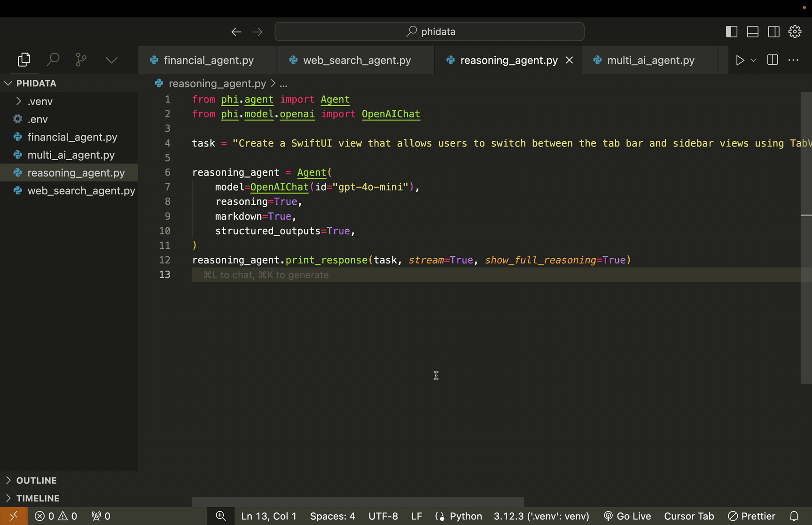812x525 pixels.
Task: Expand the OUTLINE section
Action: 36,480
